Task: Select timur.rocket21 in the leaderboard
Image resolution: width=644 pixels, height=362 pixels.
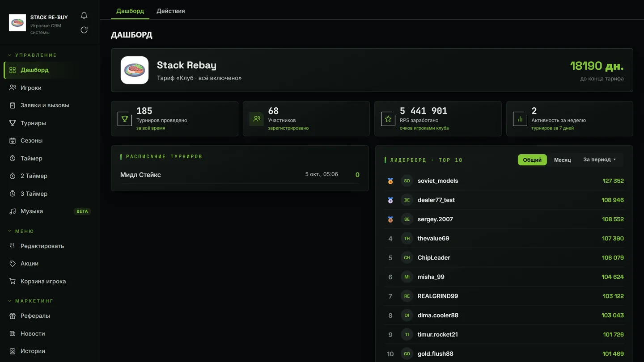Action: coord(504,335)
